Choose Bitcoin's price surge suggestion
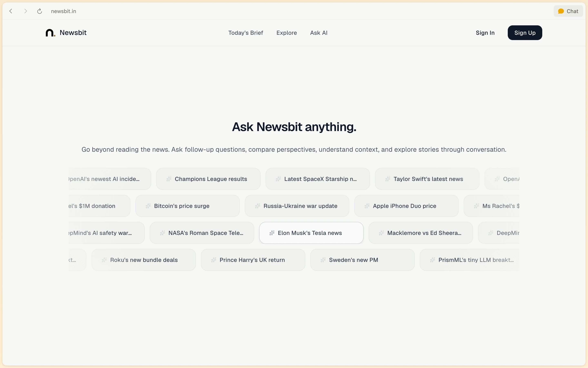The width and height of the screenshot is (588, 368). point(187,206)
